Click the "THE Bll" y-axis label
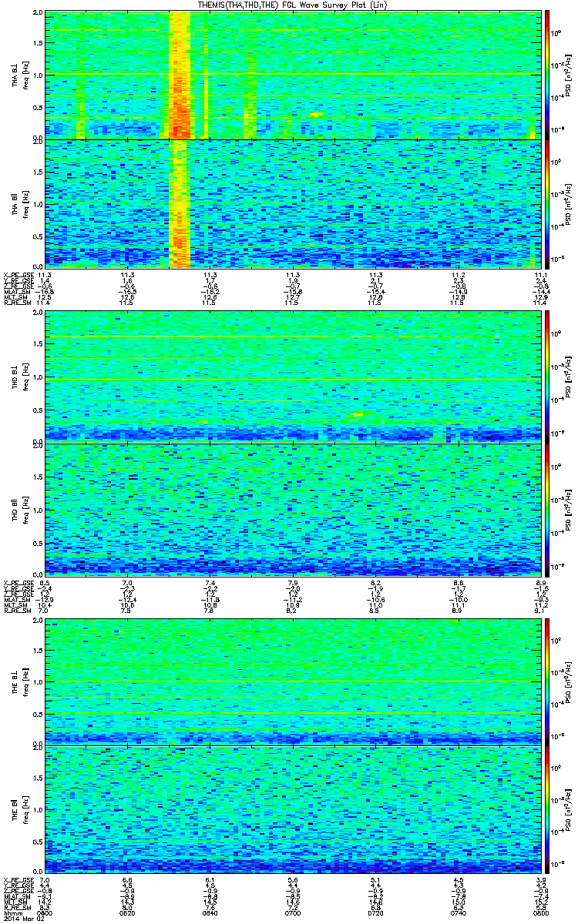 [15, 810]
